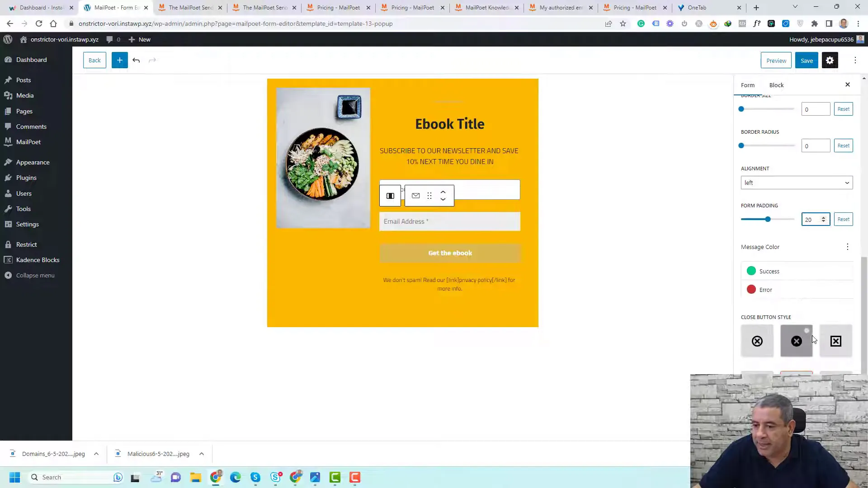Click the drag handle move icon
Image resolution: width=868 pixels, height=488 pixels.
pyautogui.click(x=429, y=196)
